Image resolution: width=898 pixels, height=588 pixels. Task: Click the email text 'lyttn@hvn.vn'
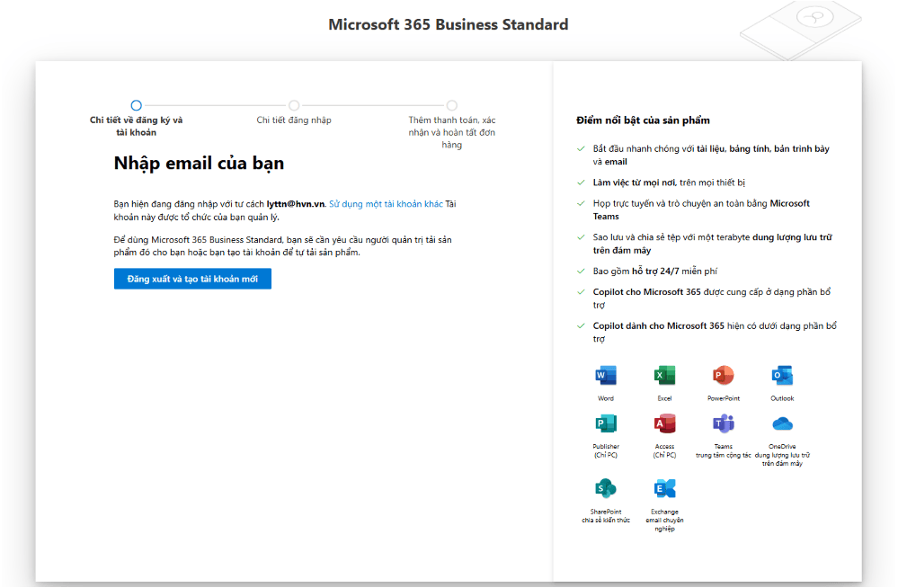pos(296,204)
